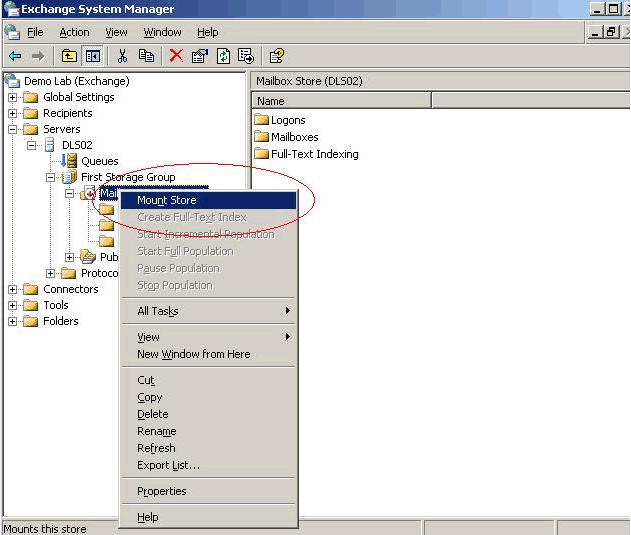Click the Connectors folder icon

tap(31, 289)
